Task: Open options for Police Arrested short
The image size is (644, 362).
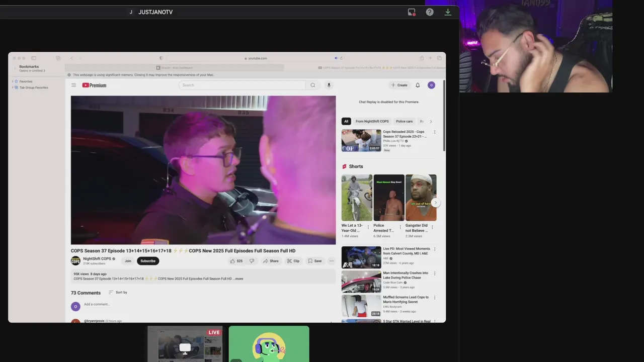Action: 400,227
